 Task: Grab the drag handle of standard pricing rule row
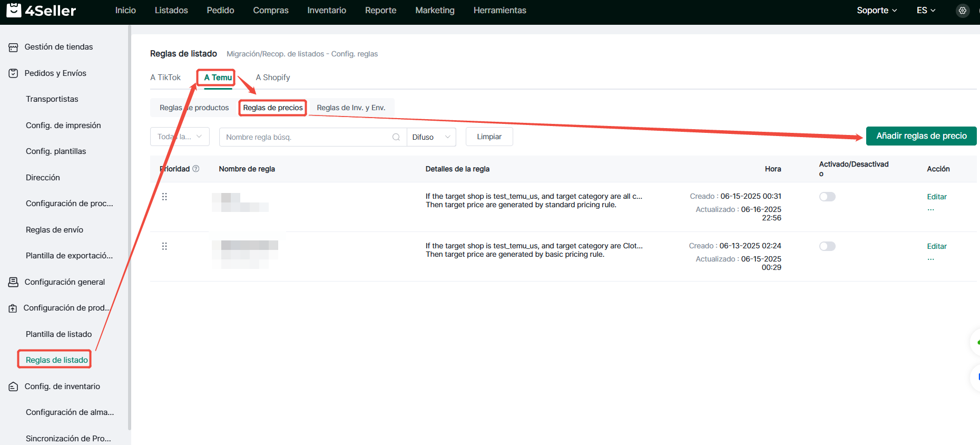164,197
